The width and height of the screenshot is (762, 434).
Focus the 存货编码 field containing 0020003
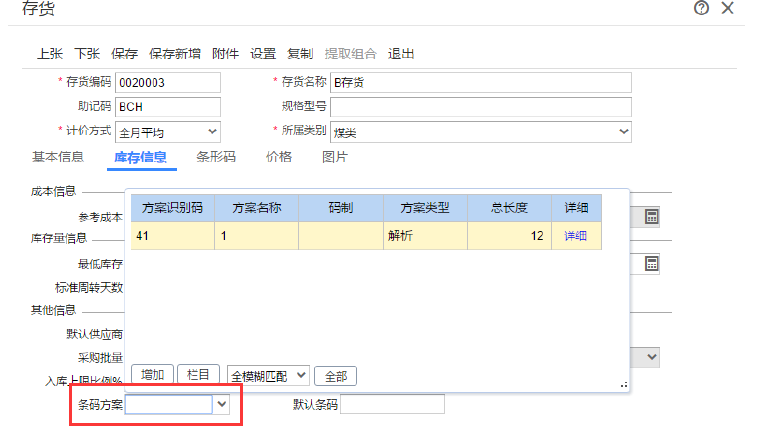coord(168,83)
